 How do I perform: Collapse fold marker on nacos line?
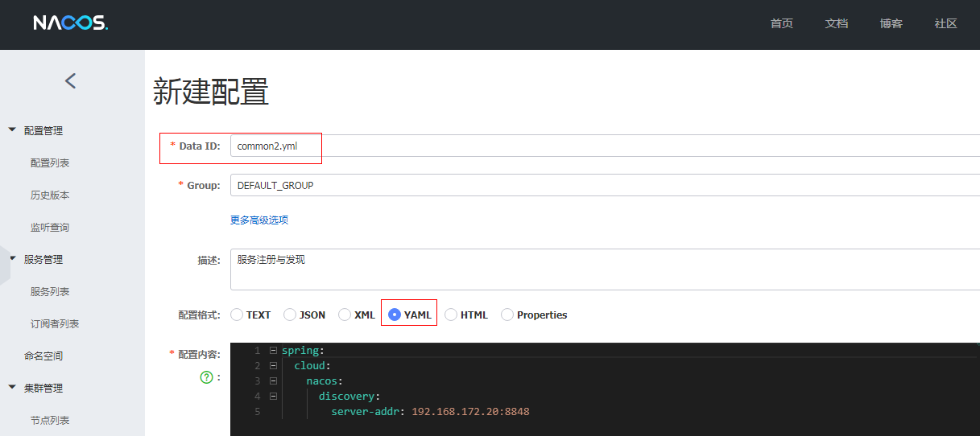(x=273, y=380)
